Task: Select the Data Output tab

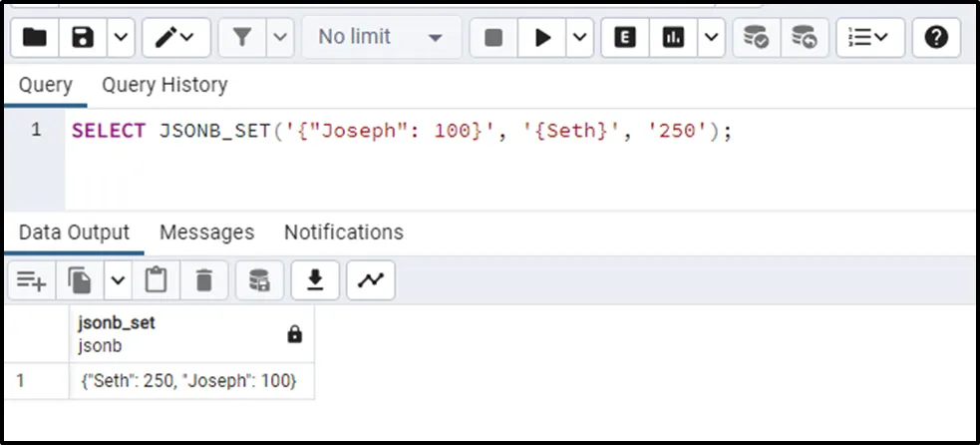Action: point(75,232)
